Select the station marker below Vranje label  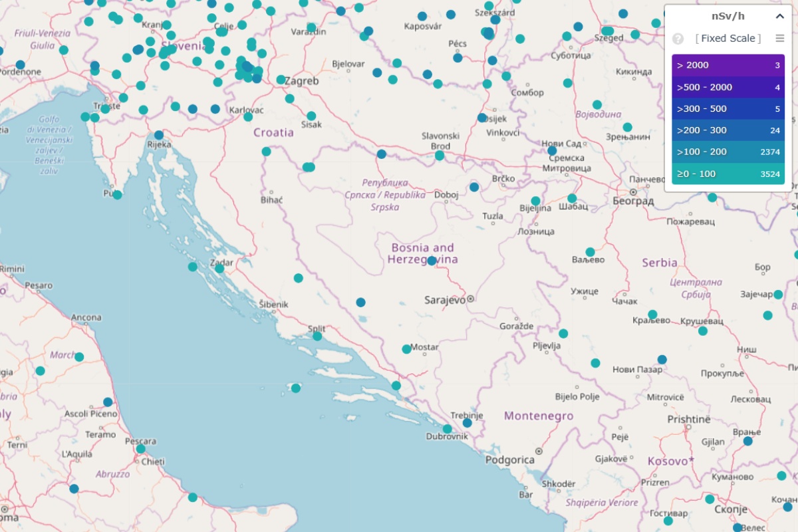click(747, 441)
